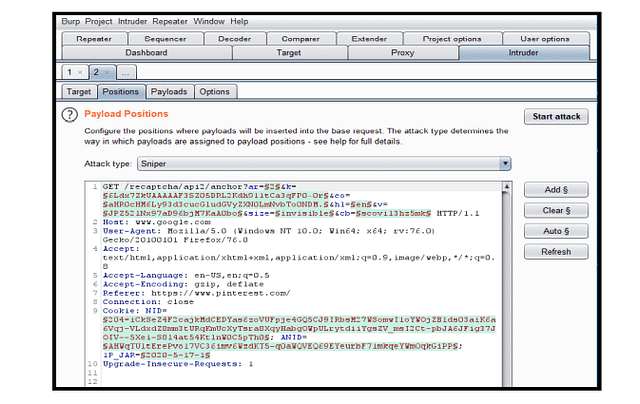Click the Referer pinterest.com line
The image size is (640, 404).
tap(197, 293)
